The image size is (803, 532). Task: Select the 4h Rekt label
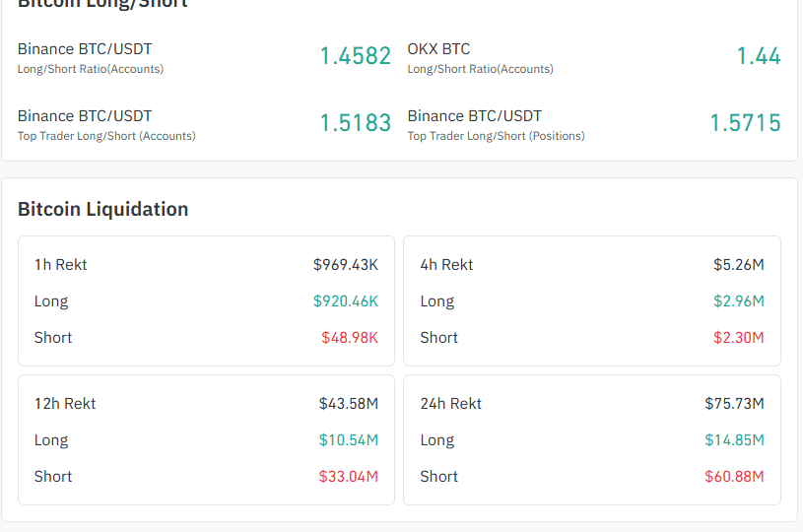point(446,265)
